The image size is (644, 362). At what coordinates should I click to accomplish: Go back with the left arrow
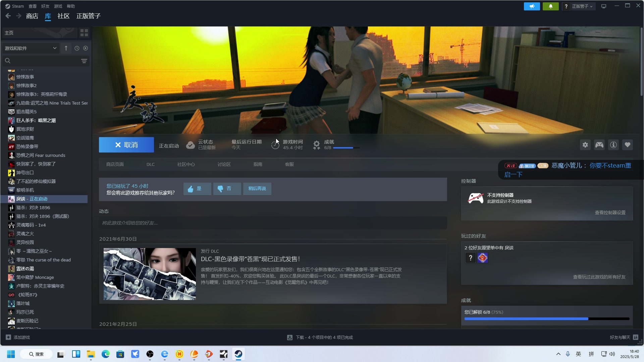click(x=8, y=16)
